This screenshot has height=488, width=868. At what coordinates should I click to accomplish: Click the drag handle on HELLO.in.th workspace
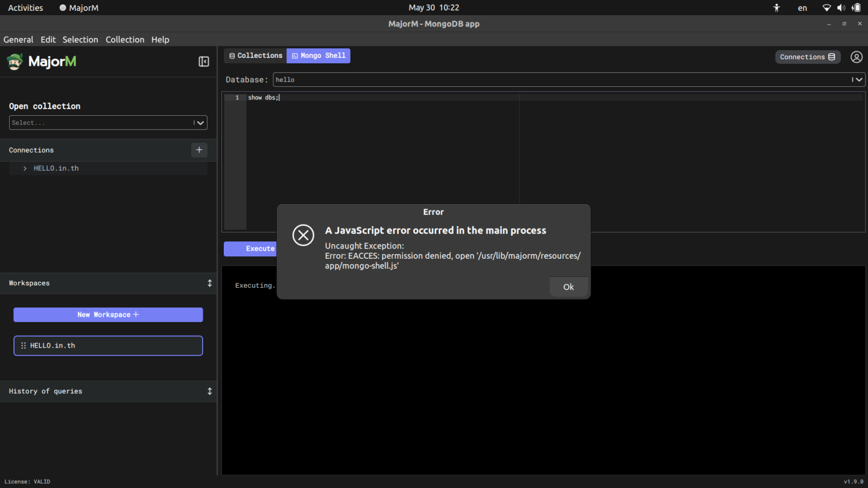coord(24,346)
